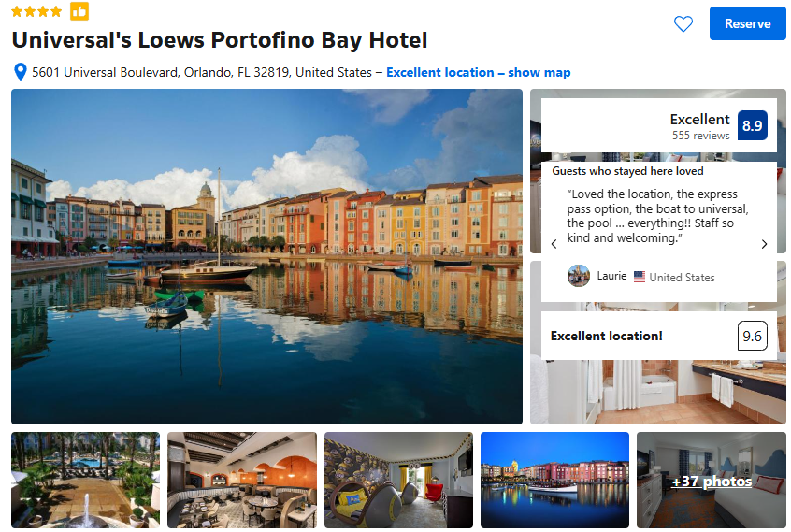Click the United States flag icon
791x532 pixels.
640,277
